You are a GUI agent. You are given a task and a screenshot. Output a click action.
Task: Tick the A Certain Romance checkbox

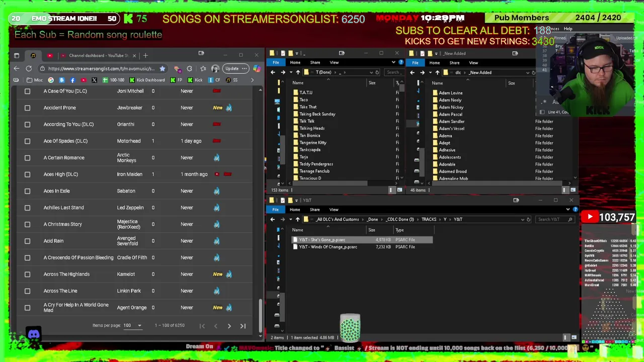28,157
